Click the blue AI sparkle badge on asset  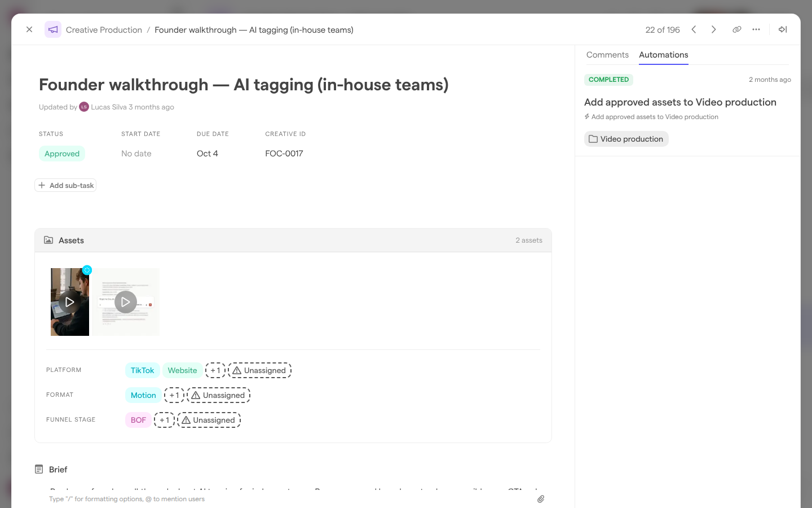point(87,270)
